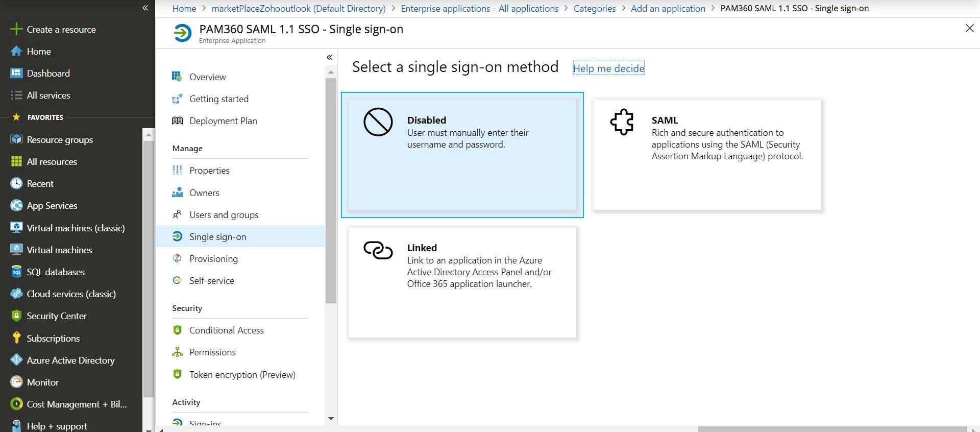This screenshot has height=432, width=980.
Task: Collapse the left portal sidebar
Action: coord(145,8)
